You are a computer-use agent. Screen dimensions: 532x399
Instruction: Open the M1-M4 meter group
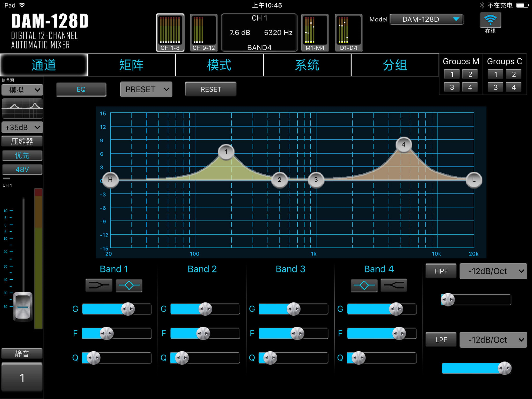[315, 33]
